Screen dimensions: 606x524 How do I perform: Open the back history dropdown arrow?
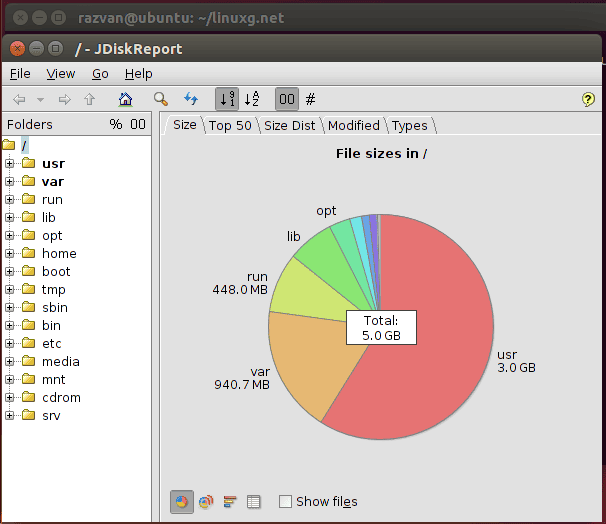[x=40, y=100]
